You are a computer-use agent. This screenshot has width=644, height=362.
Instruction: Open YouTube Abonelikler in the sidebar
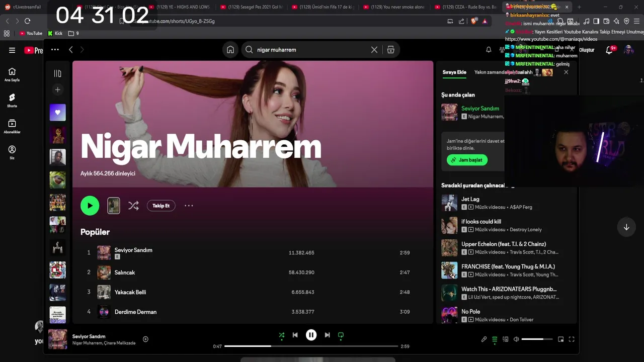tap(12, 126)
